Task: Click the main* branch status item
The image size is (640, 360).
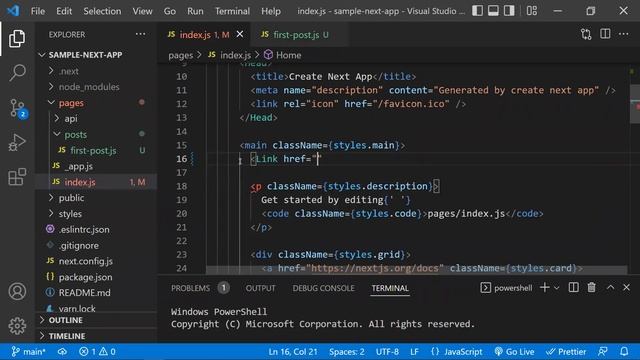Action: (x=28, y=351)
